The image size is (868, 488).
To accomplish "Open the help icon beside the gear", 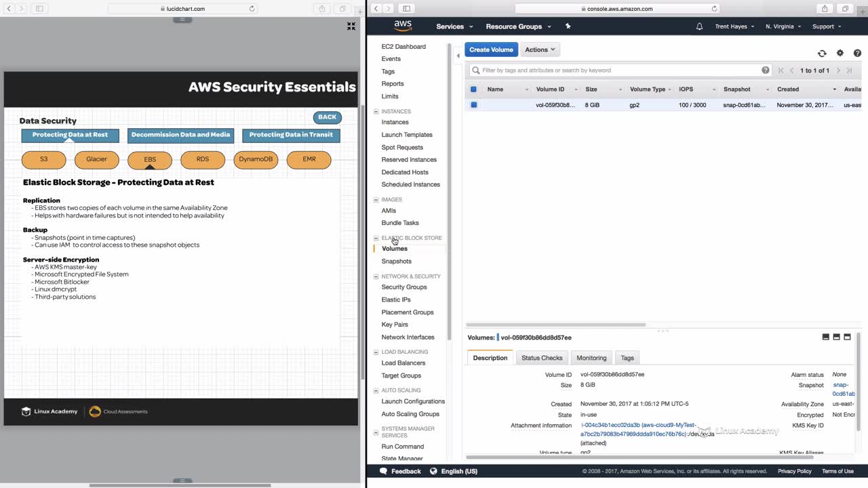I will tap(857, 53).
